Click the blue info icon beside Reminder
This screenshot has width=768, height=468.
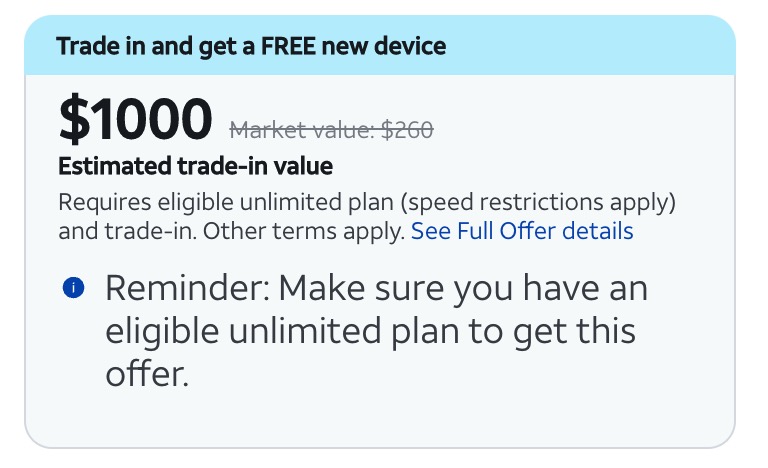coord(72,288)
